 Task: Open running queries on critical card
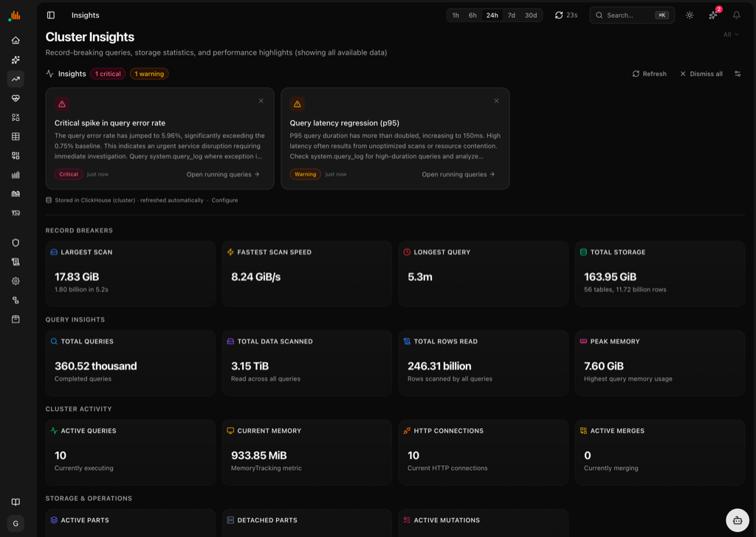(x=223, y=174)
